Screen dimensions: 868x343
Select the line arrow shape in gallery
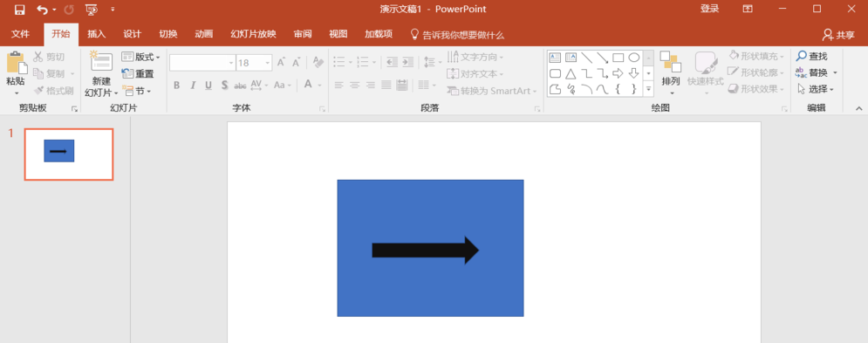pos(602,57)
